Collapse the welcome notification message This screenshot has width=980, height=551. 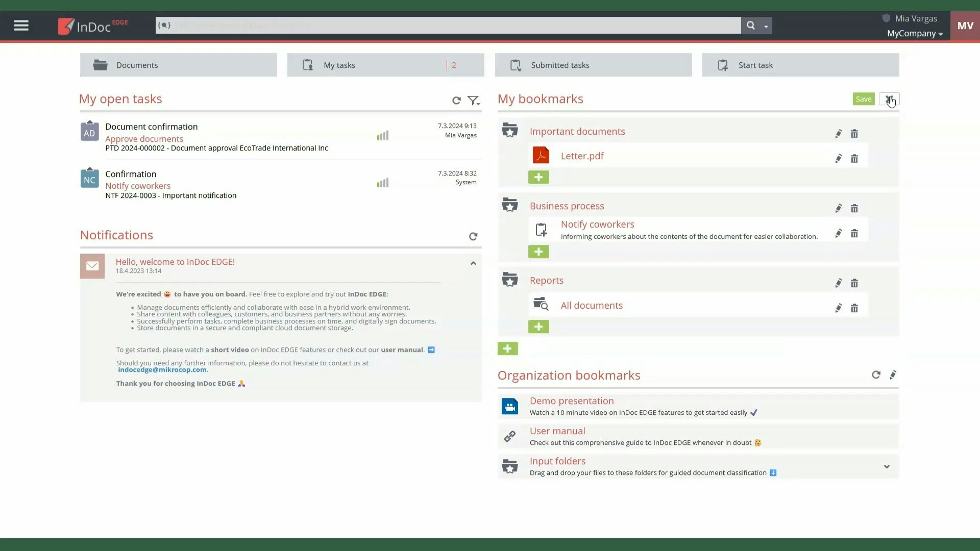coord(473,263)
